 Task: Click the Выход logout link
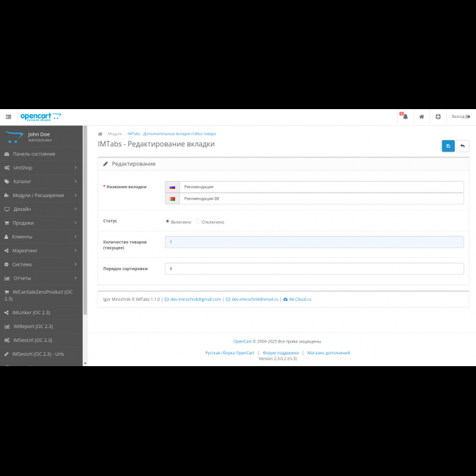(x=461, y=116)
